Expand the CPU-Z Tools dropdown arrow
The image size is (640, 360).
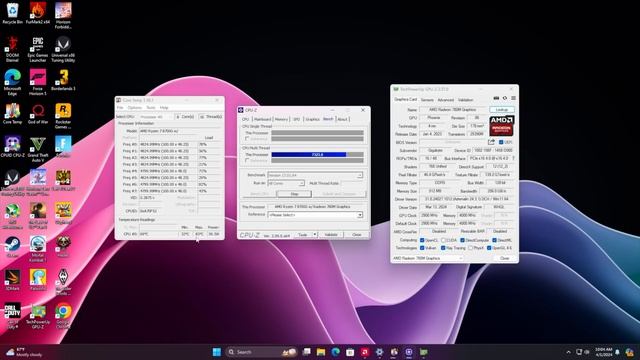click(315, 235)
